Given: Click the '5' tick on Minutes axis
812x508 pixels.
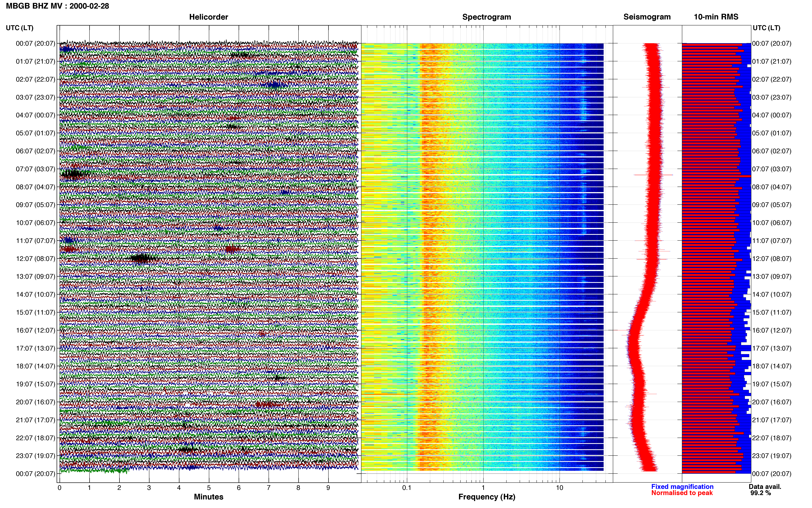Looking at the screenshot, I should [x=209, y=487].
